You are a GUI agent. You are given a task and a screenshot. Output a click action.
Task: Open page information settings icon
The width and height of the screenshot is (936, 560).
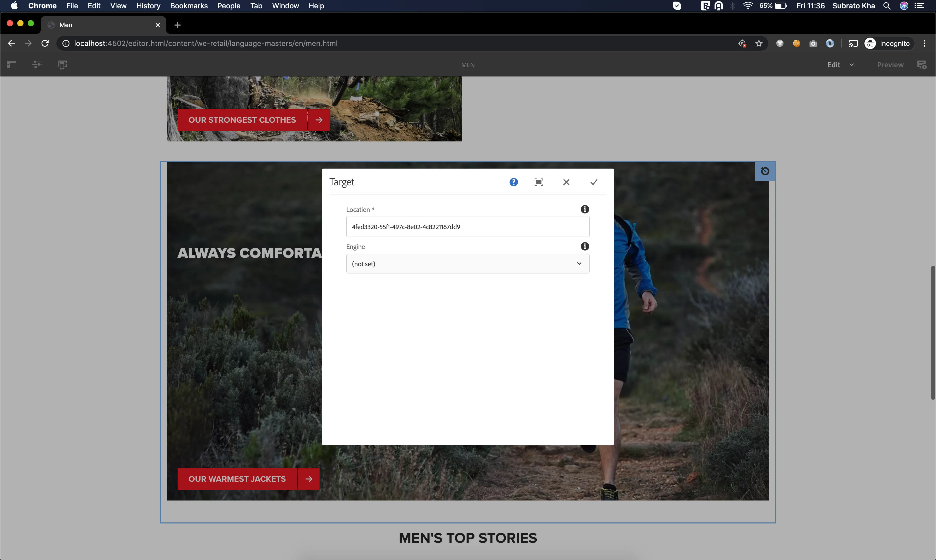point(37,65)
